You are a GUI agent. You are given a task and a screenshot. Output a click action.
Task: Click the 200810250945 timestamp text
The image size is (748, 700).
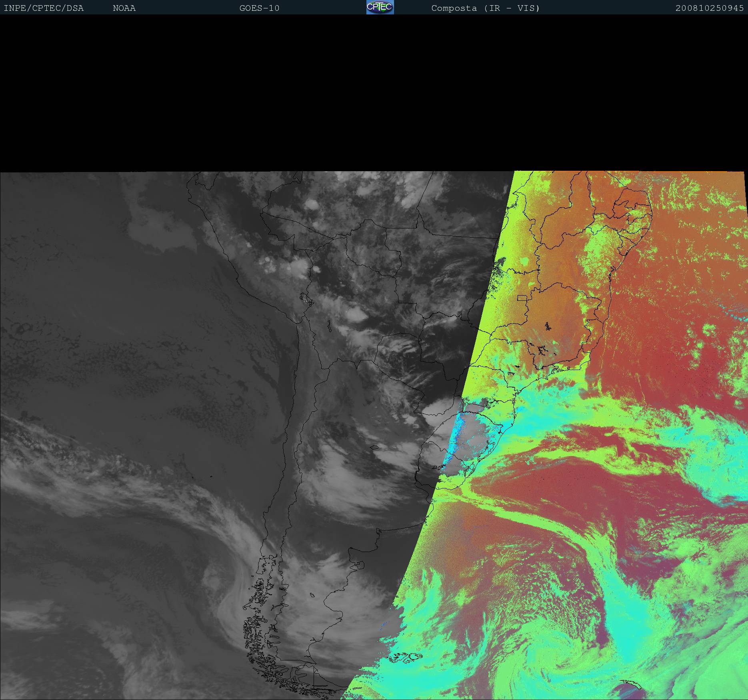tap(709, 8)
